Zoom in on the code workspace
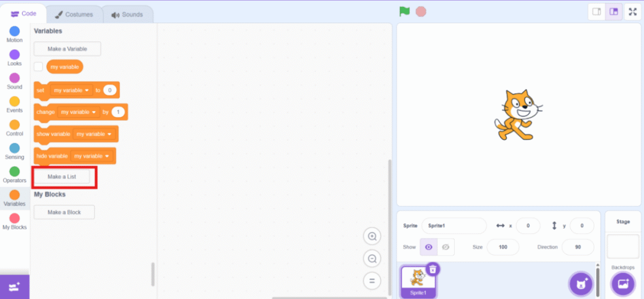This screenshot has height=299, width=644. (372, 236)
